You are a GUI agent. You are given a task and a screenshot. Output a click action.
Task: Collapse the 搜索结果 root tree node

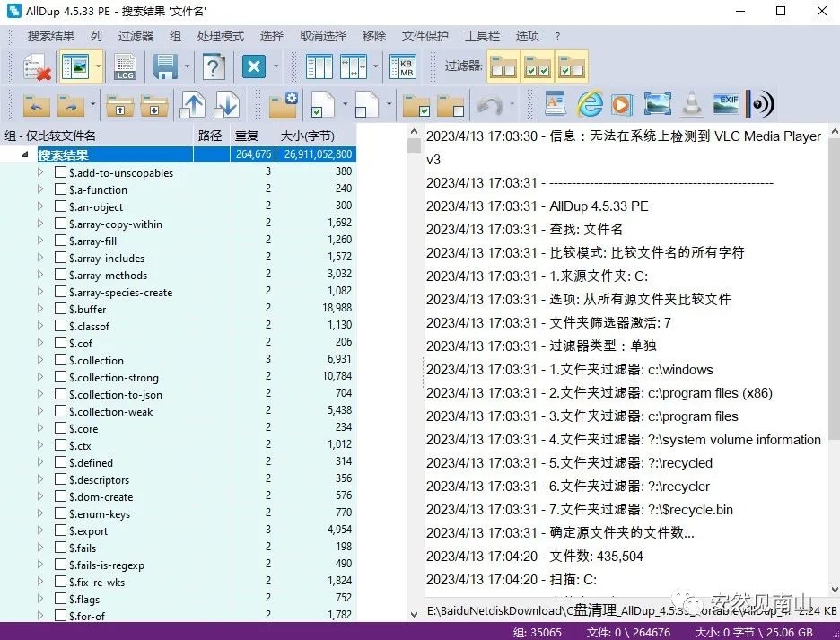[x=25, y=154]
